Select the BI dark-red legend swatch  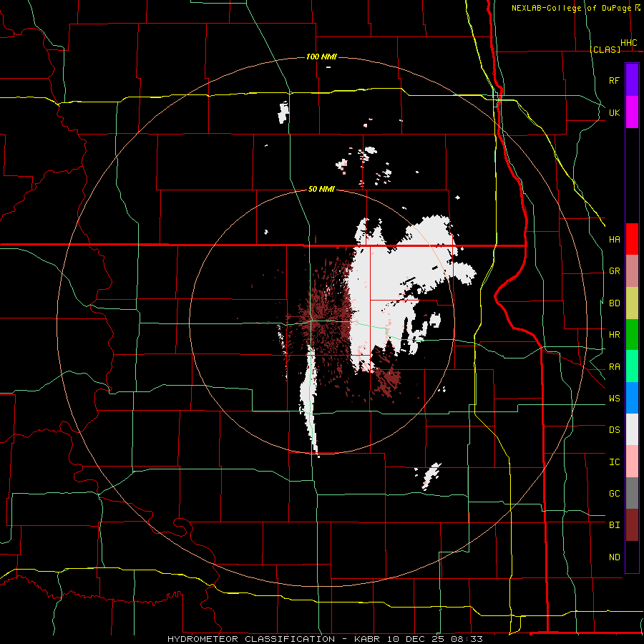(x=632, y=525)
